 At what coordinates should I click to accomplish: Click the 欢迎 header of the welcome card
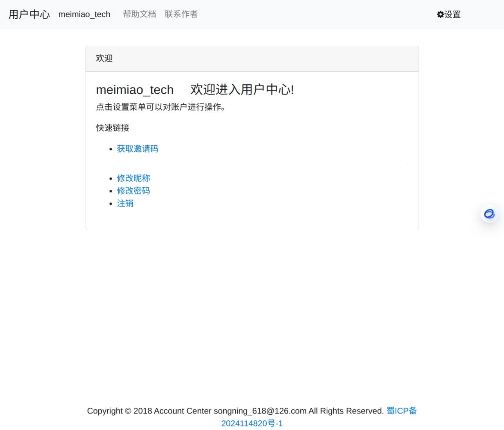coord(104,58)
